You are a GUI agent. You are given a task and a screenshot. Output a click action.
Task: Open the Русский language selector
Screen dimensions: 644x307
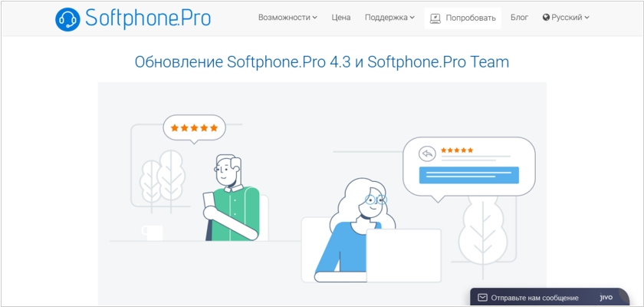[566, 17]
